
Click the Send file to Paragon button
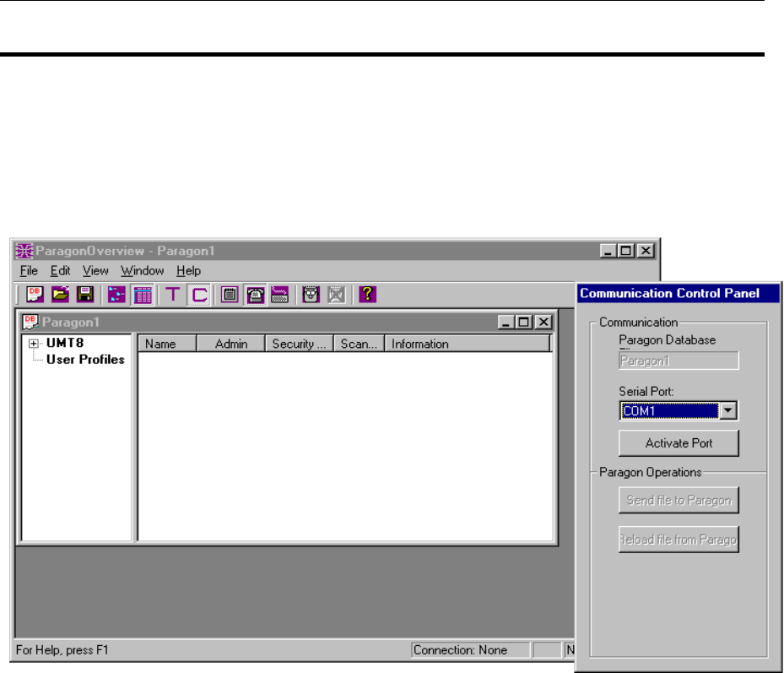click(679, 500)
